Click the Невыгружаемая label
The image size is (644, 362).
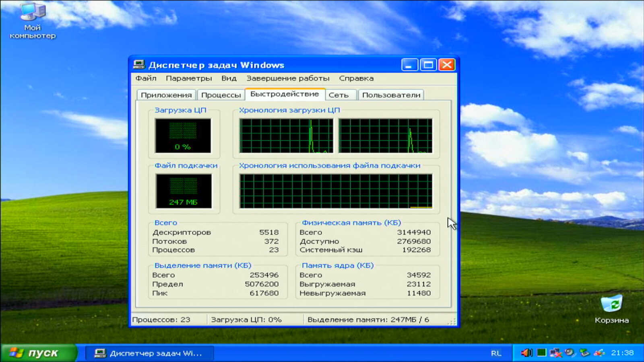point(332,293)
